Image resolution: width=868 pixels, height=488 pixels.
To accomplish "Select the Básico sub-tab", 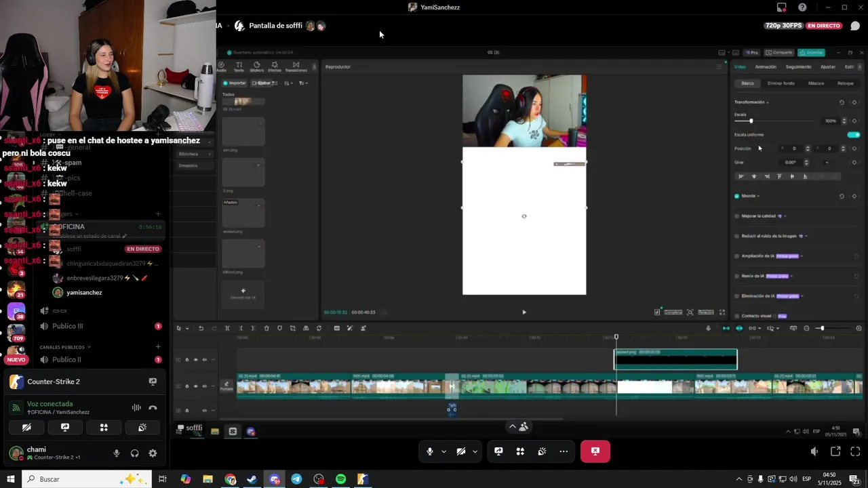I will 747,83.
